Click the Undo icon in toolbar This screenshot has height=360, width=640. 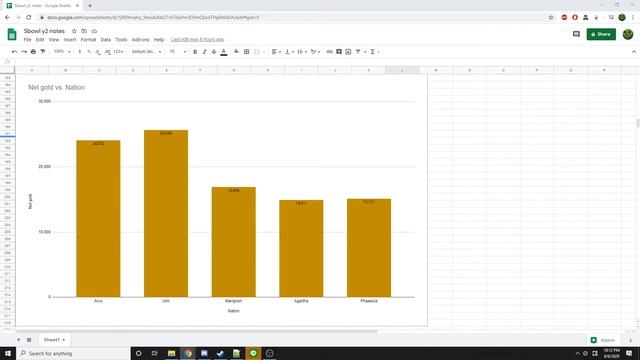point(14,52)
